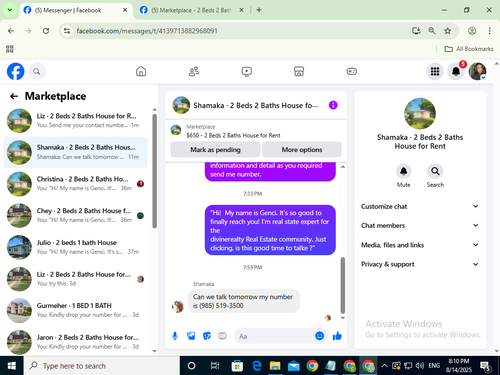Choose a GIF icon
The height and width of the screenshot is (375, 500).
[222, 336]
